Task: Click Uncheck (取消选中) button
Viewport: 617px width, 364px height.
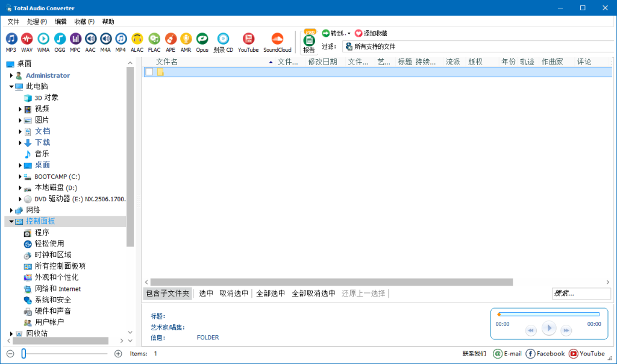Action: coord(234,293)
